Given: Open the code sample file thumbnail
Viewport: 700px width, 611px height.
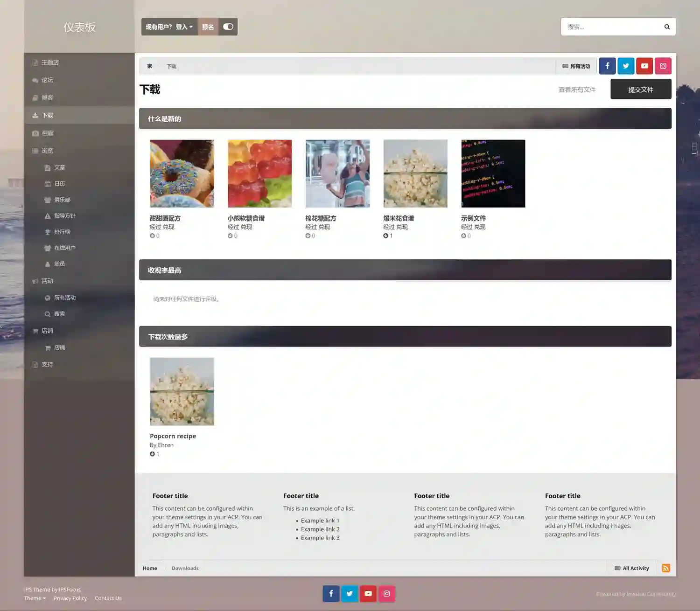Looking at the screenshot, I should coord(493,174).
